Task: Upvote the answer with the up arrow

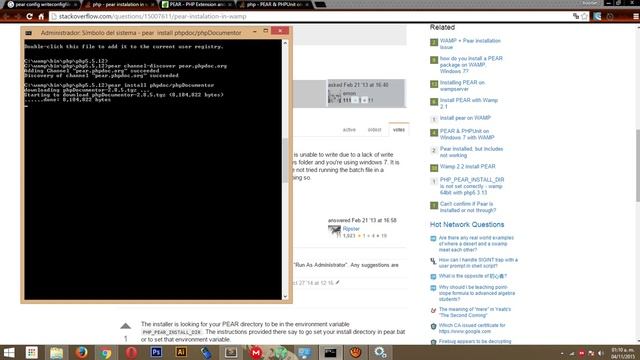Action: tap(126, 326)
